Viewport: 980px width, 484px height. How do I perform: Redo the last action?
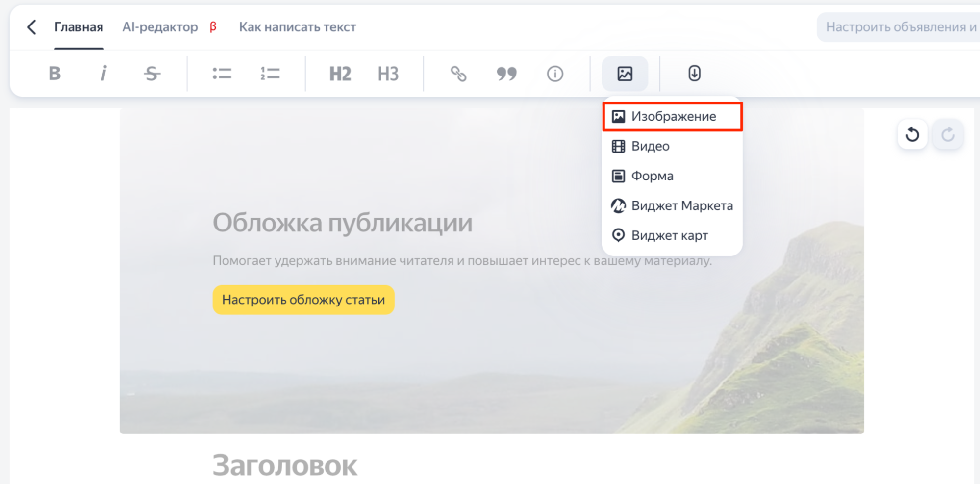[948, 134]
